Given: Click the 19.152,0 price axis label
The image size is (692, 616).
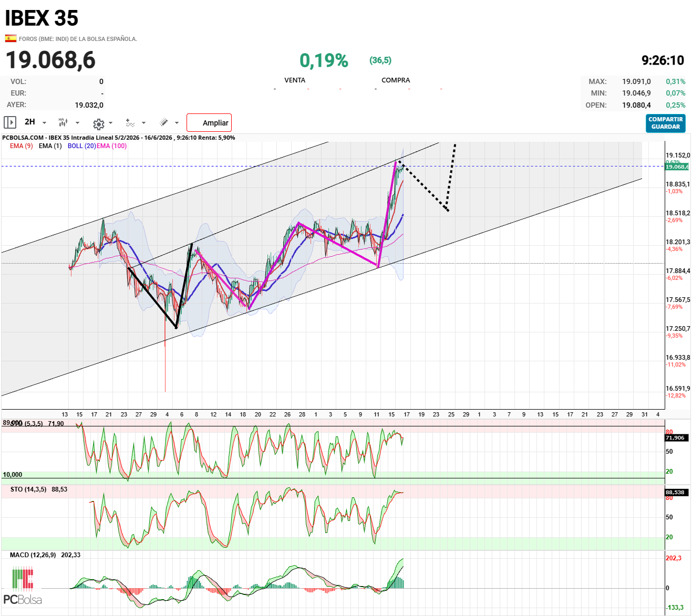Looking at the screenshot, I should pos(678,155).
